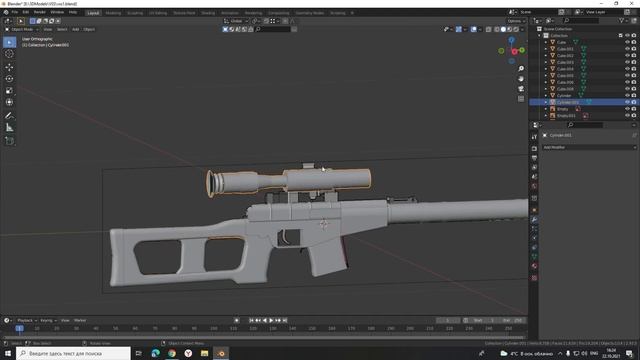This screenshot has width=640, height=360.
Task: Open the Object properties orange square tab
Action: [534, 210]
